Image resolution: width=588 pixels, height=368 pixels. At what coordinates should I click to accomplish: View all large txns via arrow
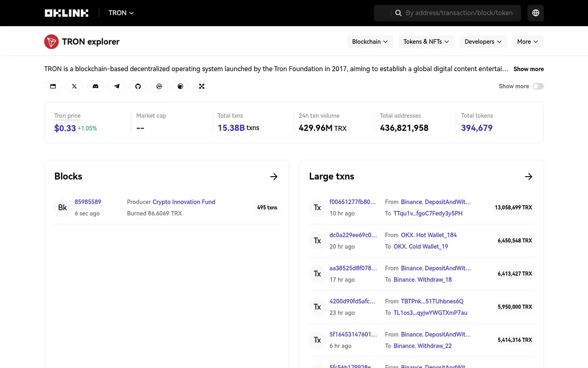[529, 177]
